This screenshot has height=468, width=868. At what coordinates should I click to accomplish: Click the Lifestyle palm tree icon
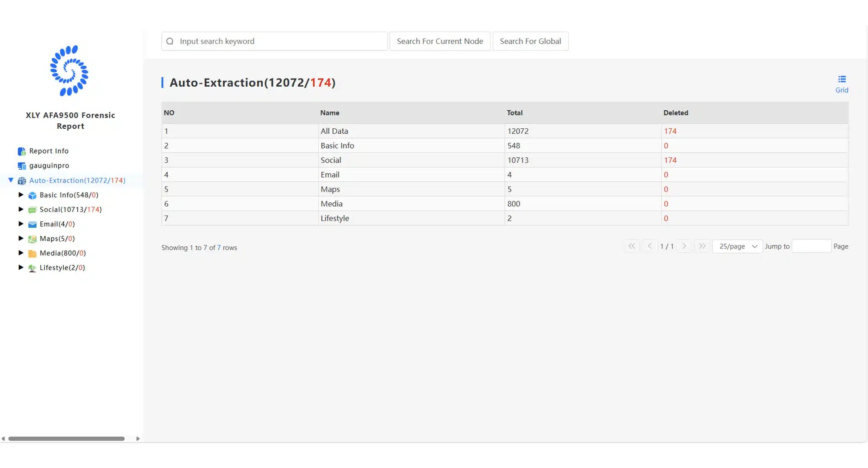(32, 268)
